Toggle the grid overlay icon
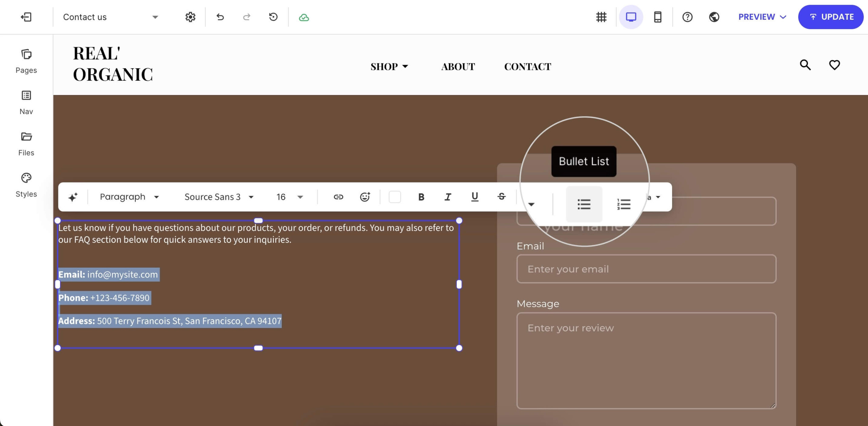The image size is (868, 426). pos(601,17)
